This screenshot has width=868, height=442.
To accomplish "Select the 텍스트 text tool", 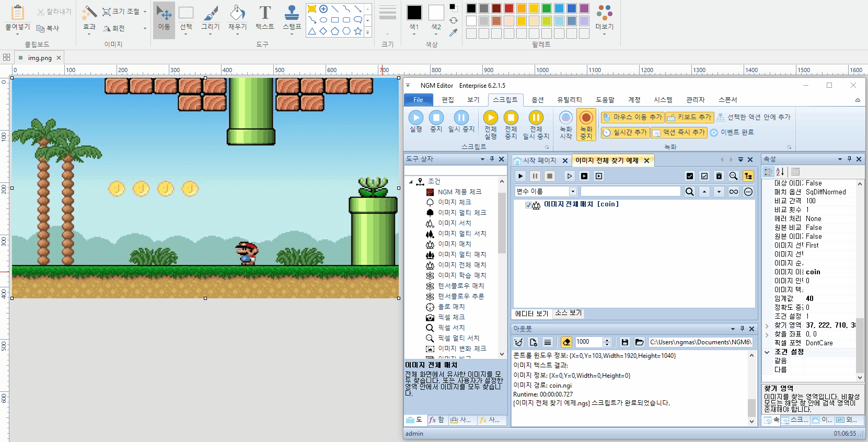I will point(265,17).
